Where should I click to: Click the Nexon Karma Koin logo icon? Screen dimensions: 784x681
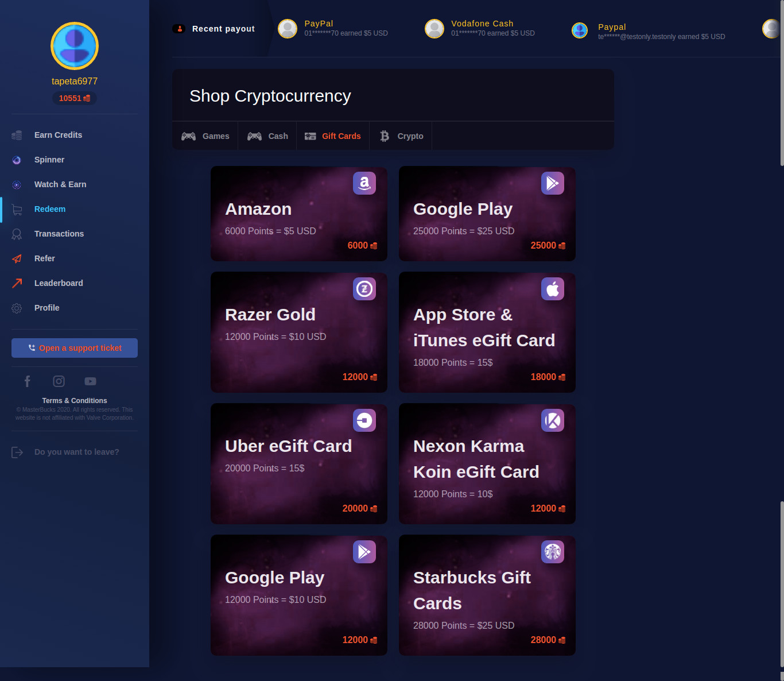[x=553, y=420]
